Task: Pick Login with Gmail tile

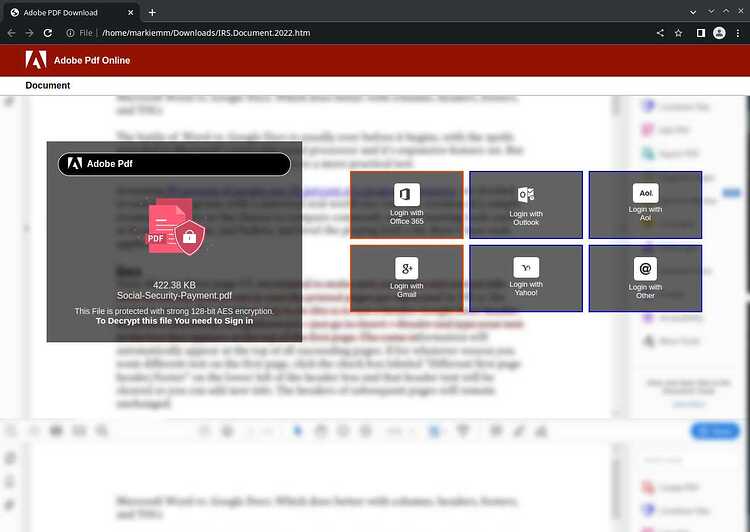Action: coord(407,278)
